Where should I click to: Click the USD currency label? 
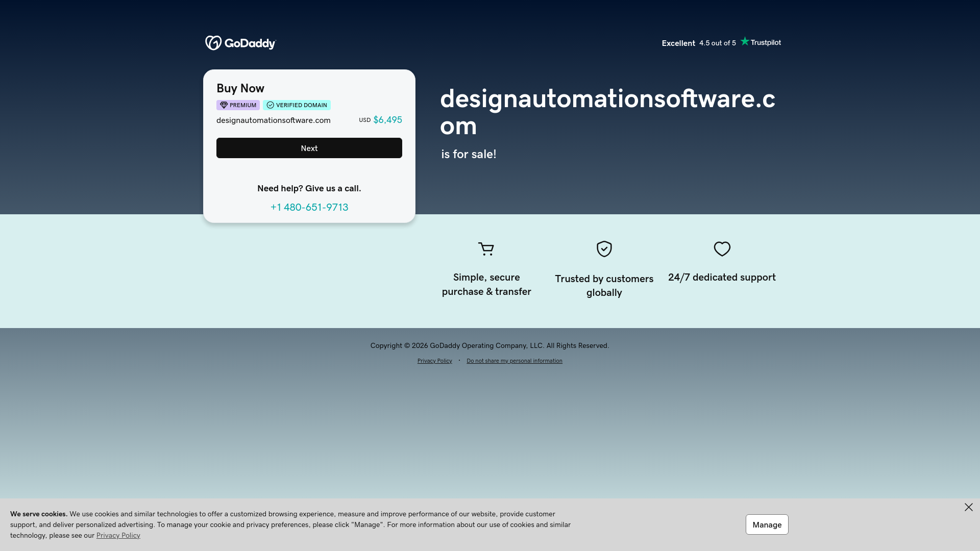364,120
